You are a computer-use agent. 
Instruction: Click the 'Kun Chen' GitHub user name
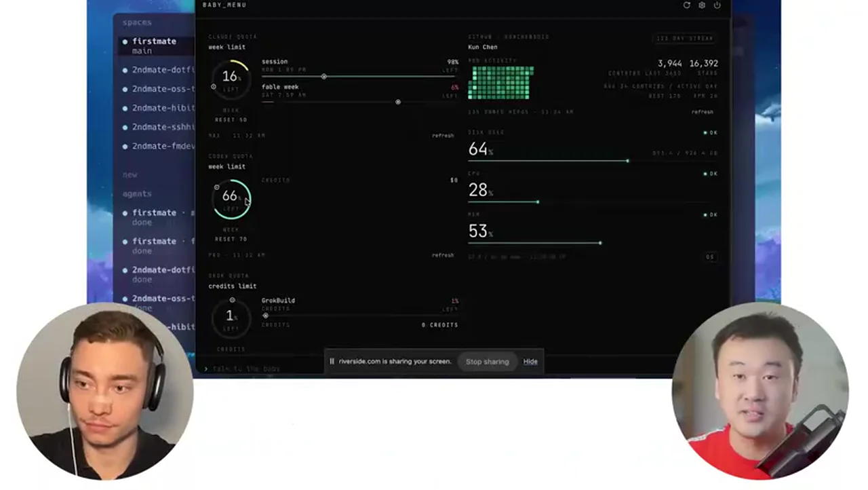tap(483, 48)
